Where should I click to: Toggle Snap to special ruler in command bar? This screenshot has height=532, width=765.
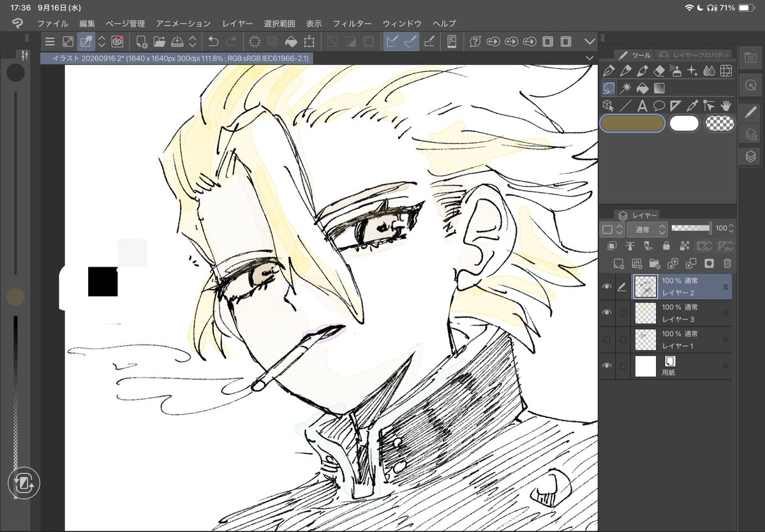410,41
